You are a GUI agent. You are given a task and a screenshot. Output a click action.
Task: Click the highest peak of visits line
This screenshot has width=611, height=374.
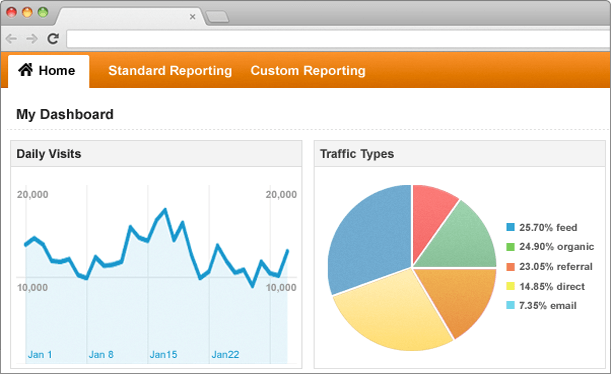[x=165, y=210]
